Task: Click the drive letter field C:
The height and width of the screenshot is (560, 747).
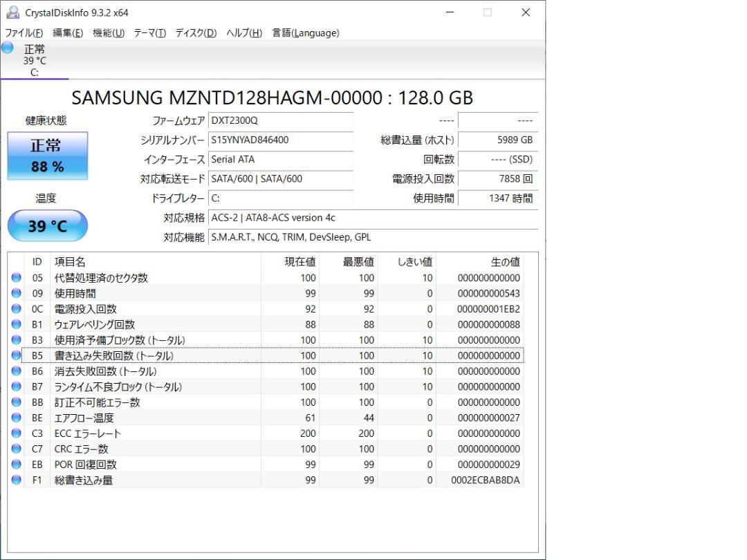Action: [281, 198]
